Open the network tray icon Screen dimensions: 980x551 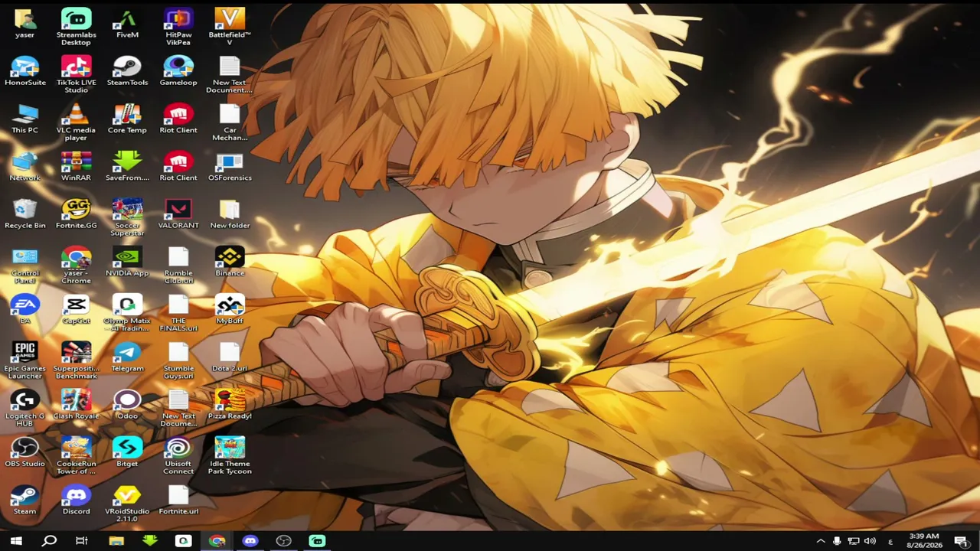854,541
